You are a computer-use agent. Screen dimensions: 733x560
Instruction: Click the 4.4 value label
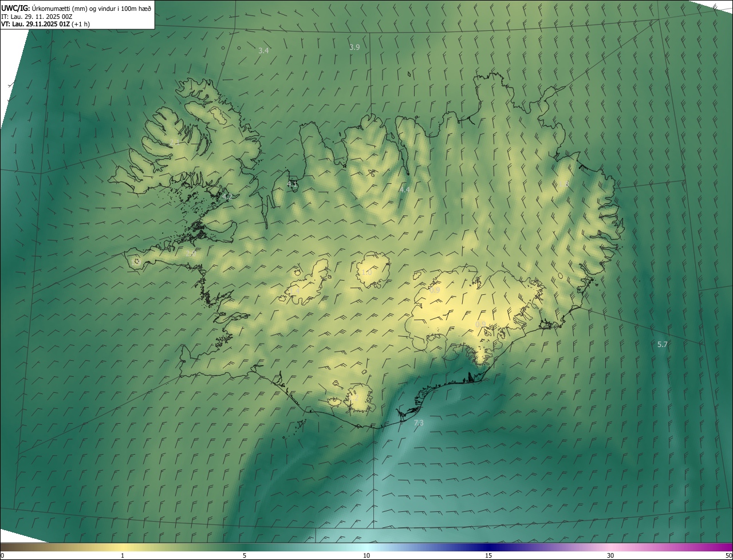click(x=404, y=190)
